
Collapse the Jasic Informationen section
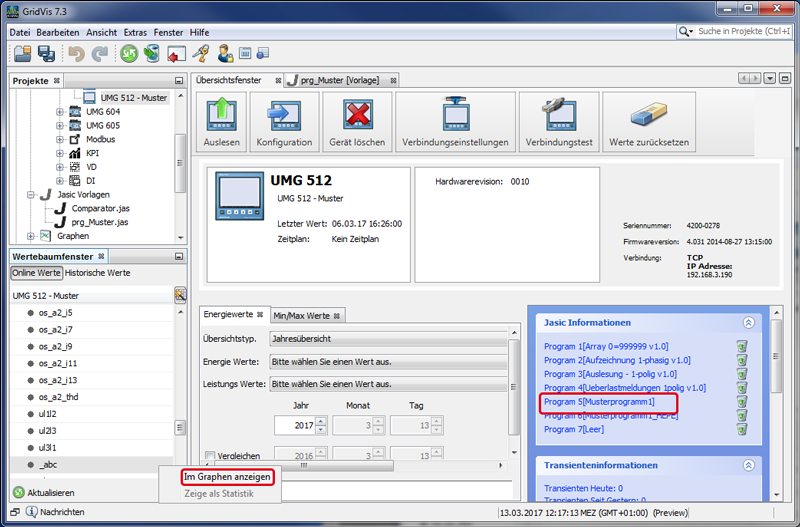pyautogui.click(x=748, y=322)
